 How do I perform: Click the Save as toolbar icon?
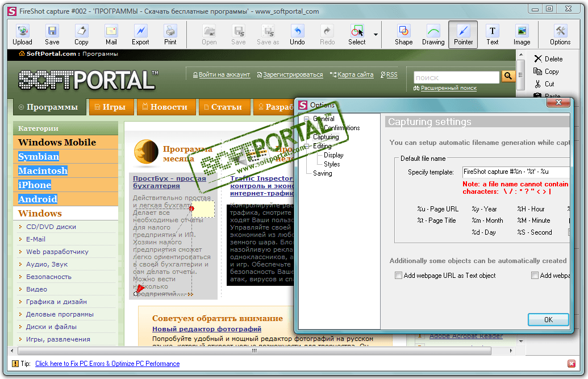[x=268, y=35]
